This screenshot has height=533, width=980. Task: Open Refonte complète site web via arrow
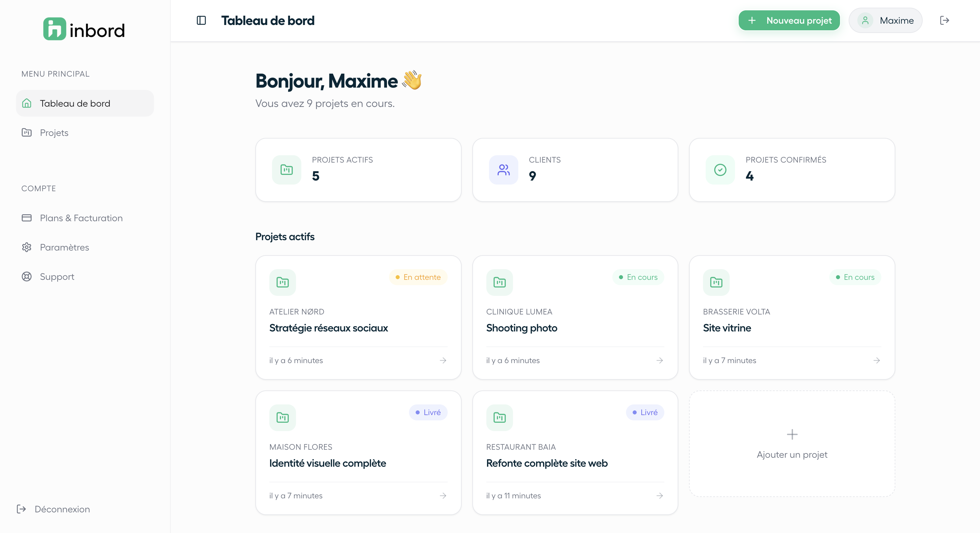click(x=660, y=496)
